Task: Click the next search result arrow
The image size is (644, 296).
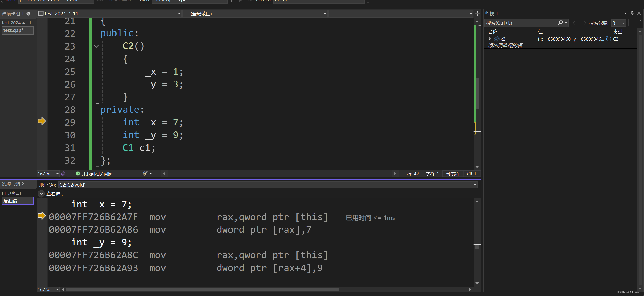Action: coord(584,23)
